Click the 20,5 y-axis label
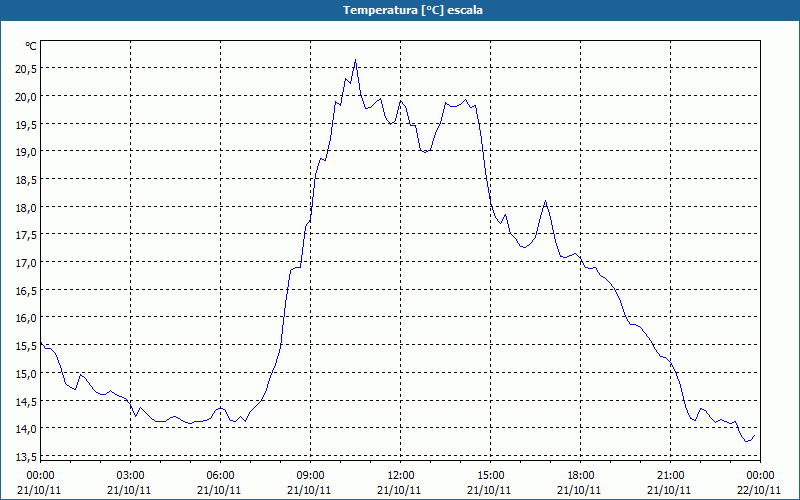The image size is (800, 500). tap(26, 68)
